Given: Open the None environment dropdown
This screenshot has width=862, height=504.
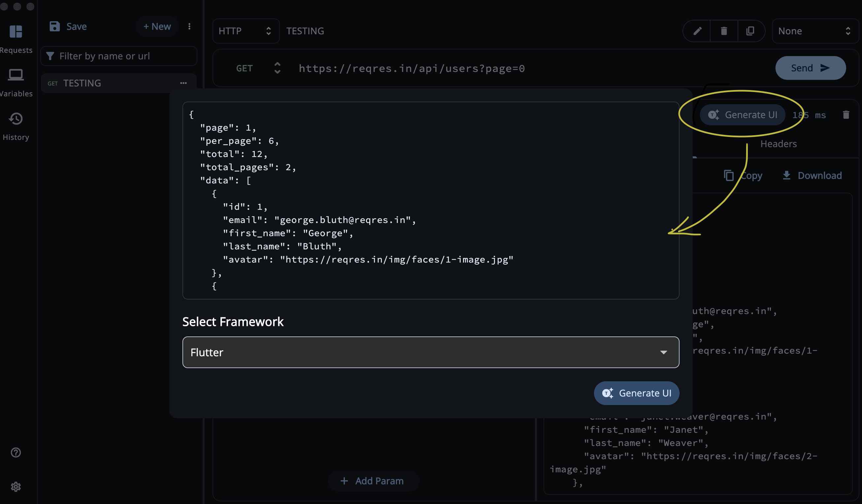Looking at the screenshot, I should coord(814,31).
